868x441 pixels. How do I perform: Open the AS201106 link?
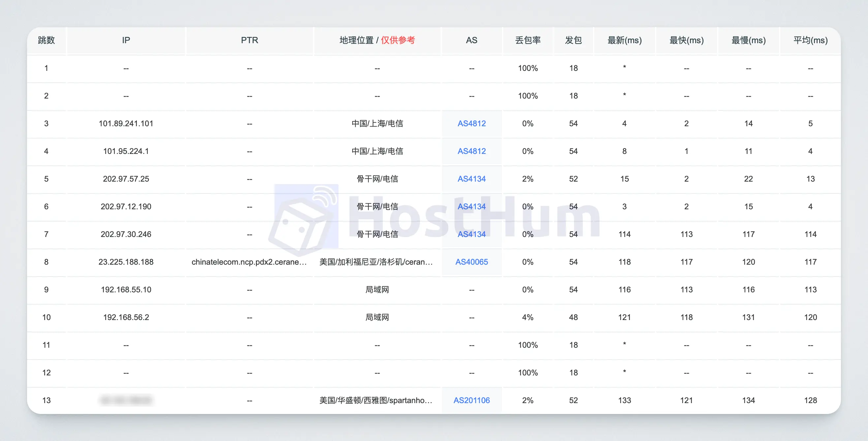coord(471,400)
